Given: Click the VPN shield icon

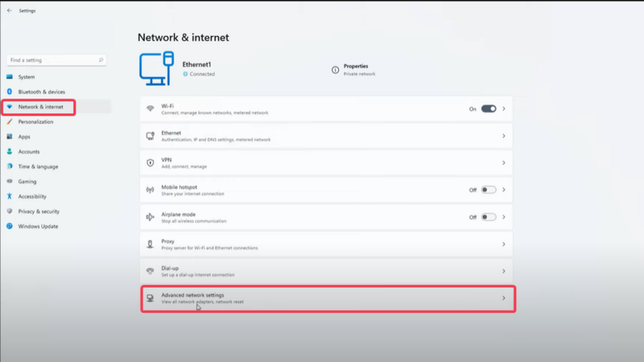Looking at the screenshot, I should 150,163.
